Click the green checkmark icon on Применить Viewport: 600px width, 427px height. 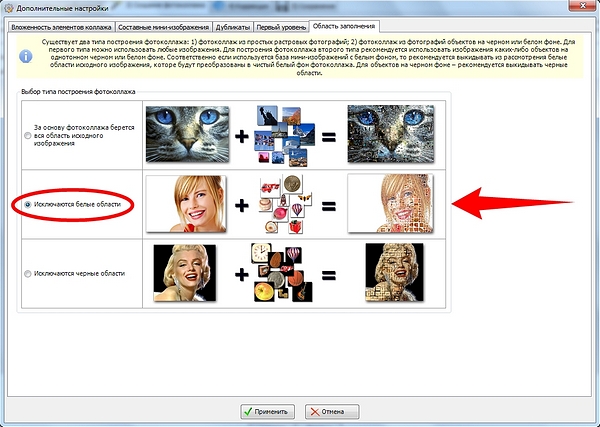point(248,412)
